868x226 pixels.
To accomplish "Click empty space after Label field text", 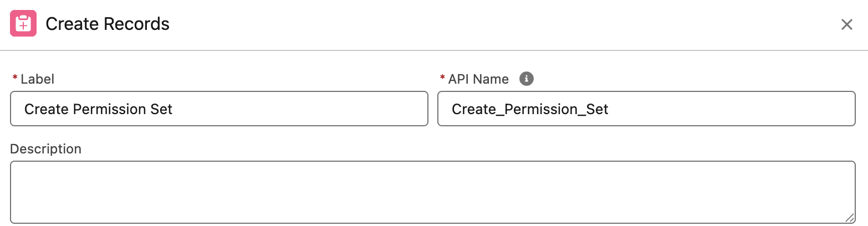I will coord(299,109).
